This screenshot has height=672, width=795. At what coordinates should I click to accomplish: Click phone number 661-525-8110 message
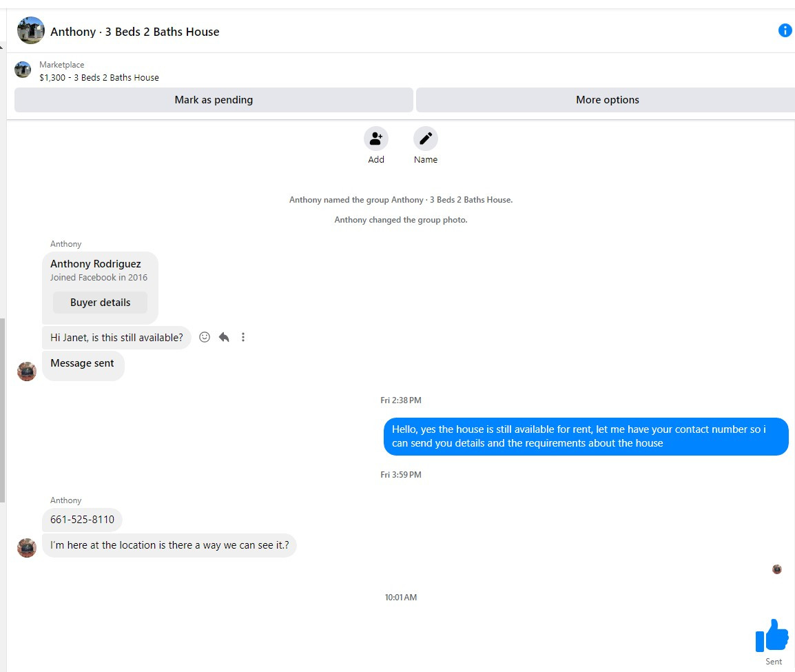pos(82,520)
